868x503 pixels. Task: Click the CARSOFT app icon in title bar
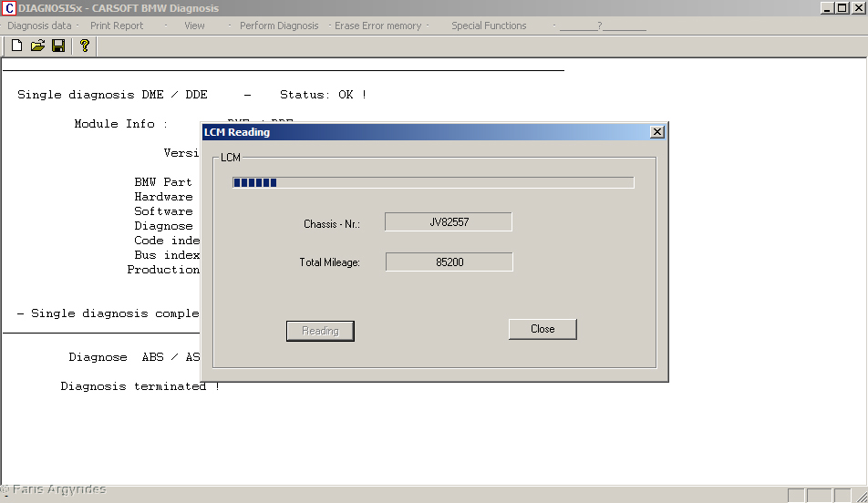8,8
